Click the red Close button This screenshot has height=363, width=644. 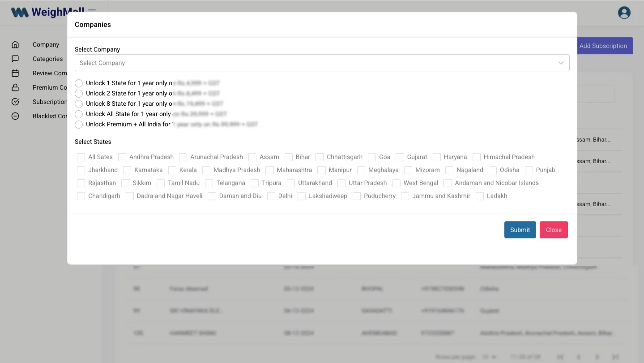pos(553,230)
